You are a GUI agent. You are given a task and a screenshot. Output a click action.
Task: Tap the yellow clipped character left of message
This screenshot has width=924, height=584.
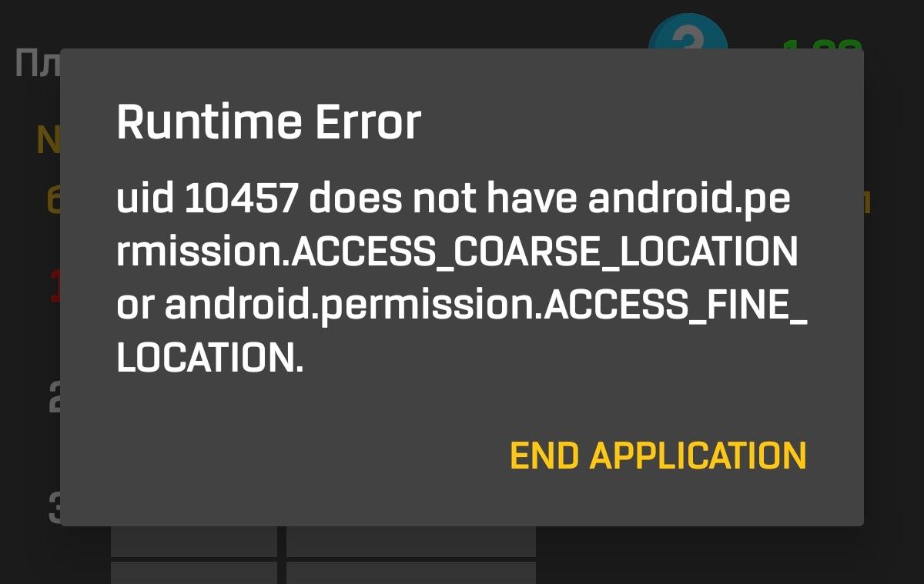click(54, 201)
